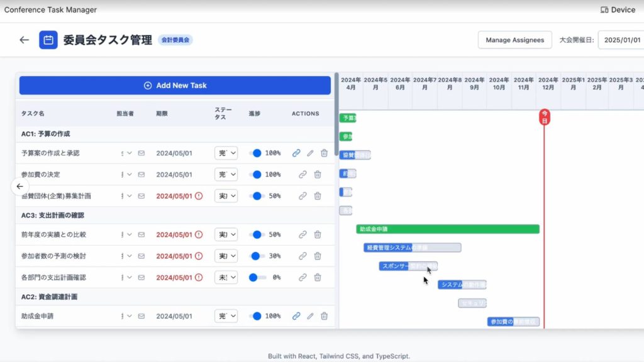Click the Device icon in the top bar
This screenshot has width=644, height=362.
pyautogui.click(x=604, y=10)
